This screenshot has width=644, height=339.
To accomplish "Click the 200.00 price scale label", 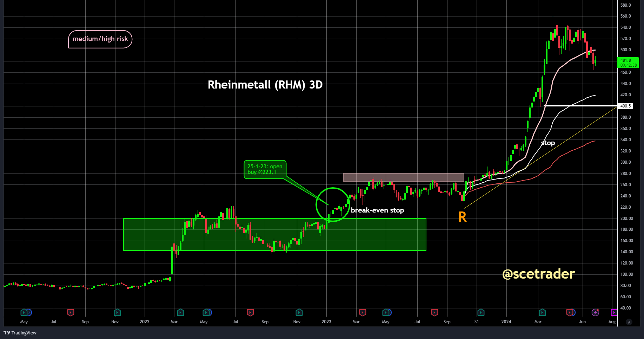I will [626, 219].
